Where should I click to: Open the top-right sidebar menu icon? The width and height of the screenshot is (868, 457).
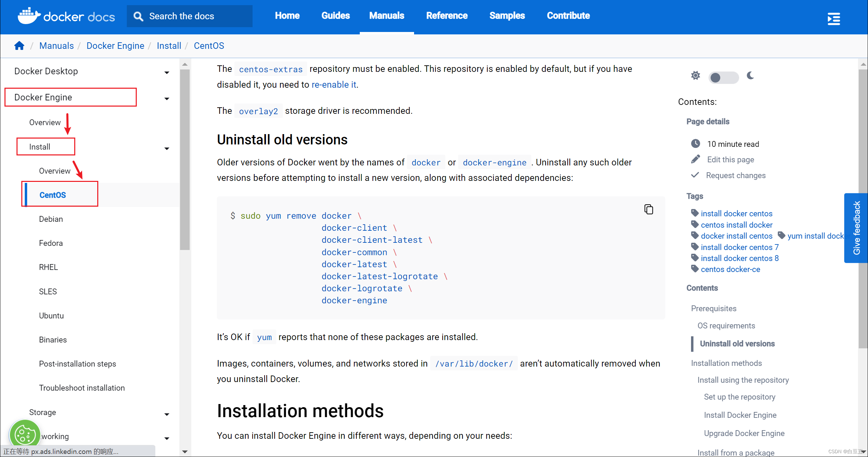click(834, 19)
